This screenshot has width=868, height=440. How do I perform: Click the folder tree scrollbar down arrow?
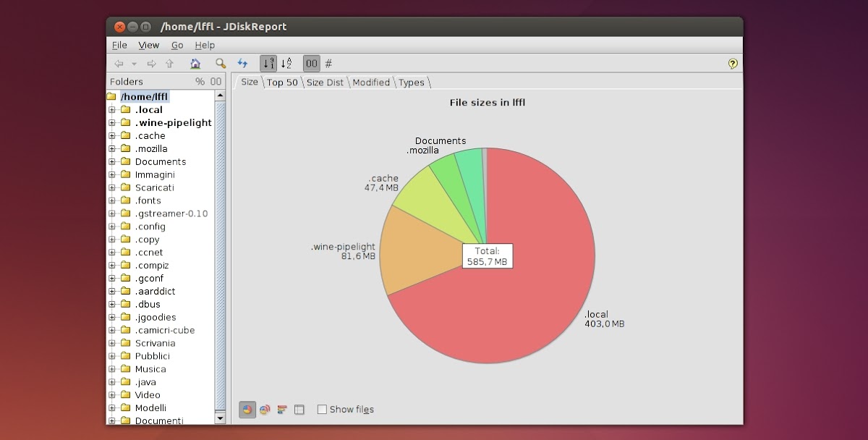pos(221,418)
